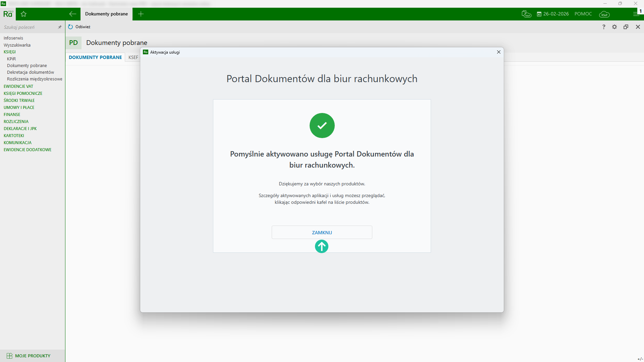Collapse the KSIĘGI section
This screenshot has width=644, height=362.
[10, 52]
